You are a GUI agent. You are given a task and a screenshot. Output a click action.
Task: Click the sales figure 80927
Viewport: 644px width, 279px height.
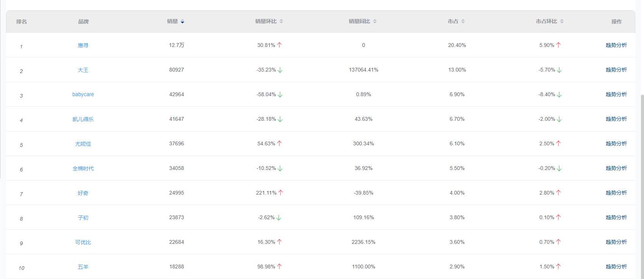pos(176,70)
